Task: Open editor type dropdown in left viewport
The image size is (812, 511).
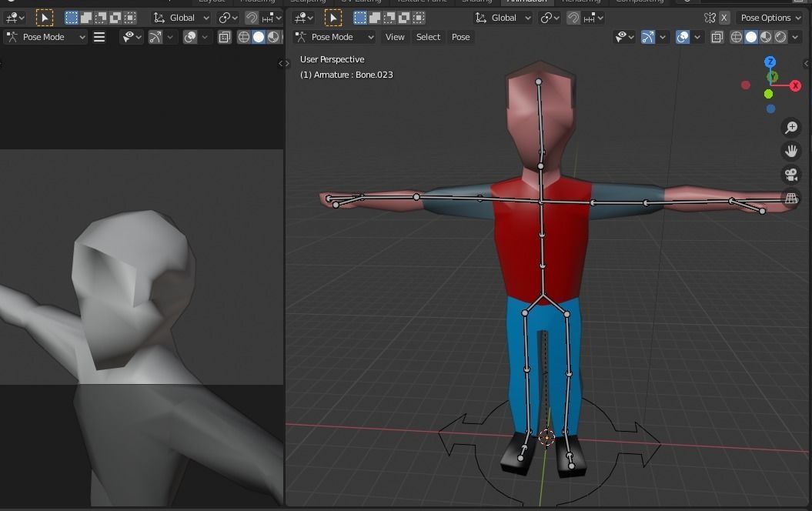Action: [x=15, y=18]
